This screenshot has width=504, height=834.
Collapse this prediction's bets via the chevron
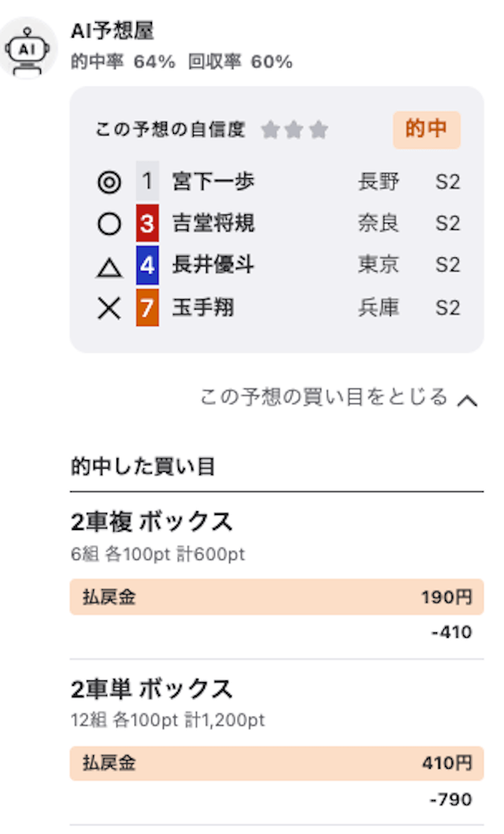(467, 400)
